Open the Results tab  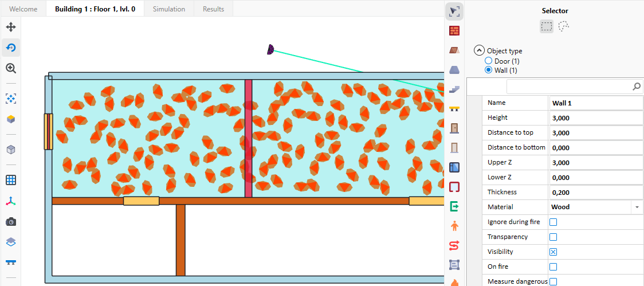[x=214, y=9]
